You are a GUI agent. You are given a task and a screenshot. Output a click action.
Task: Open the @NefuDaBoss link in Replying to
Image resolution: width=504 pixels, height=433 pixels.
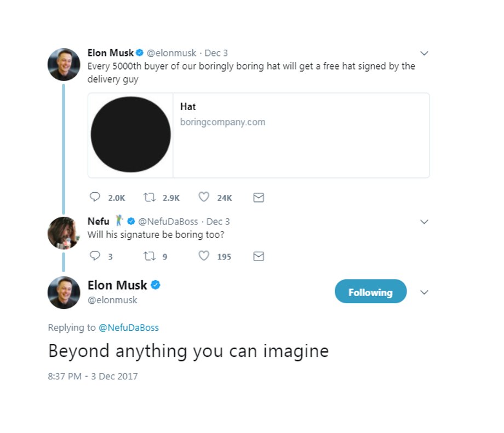[129, 328]
